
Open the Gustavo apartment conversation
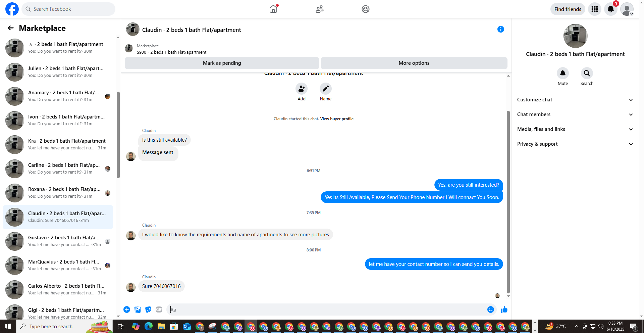pos(58,241)
